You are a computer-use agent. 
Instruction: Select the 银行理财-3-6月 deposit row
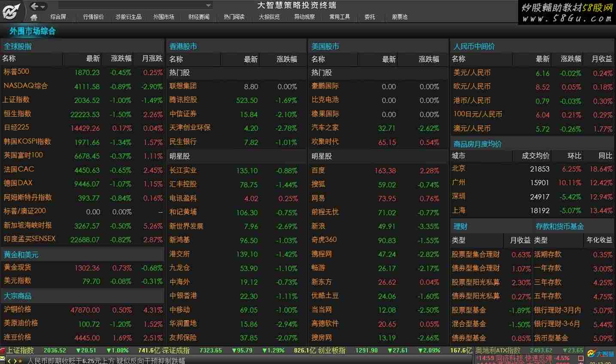coord(574,324)
